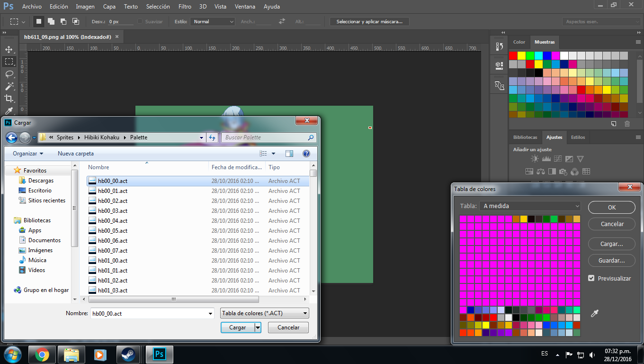Select file hb00_03.act in the list
The image size is (644, 364).
[x=113, y=211]
